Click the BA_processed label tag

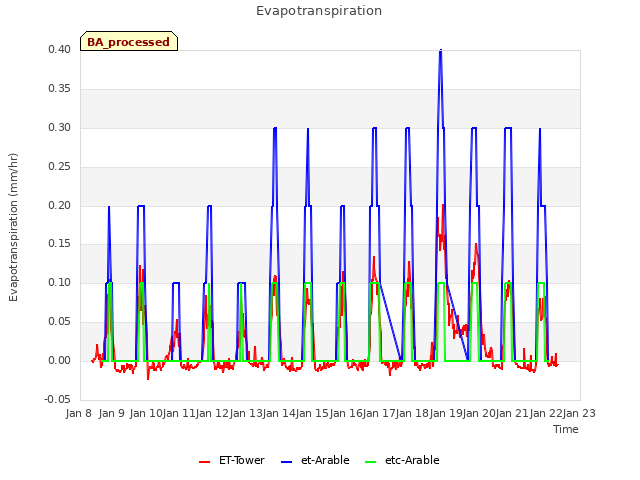pos(129,41)
